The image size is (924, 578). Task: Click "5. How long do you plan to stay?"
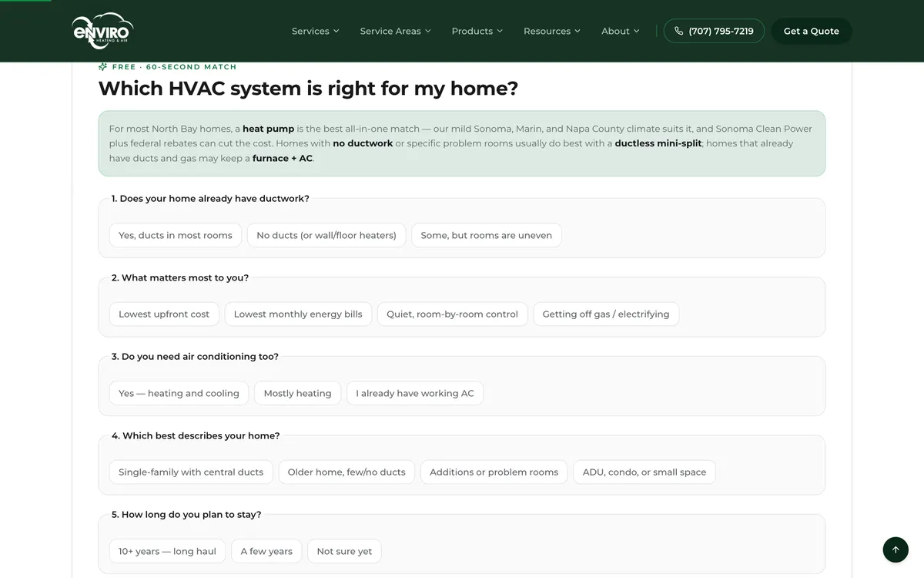coord(186,514)
